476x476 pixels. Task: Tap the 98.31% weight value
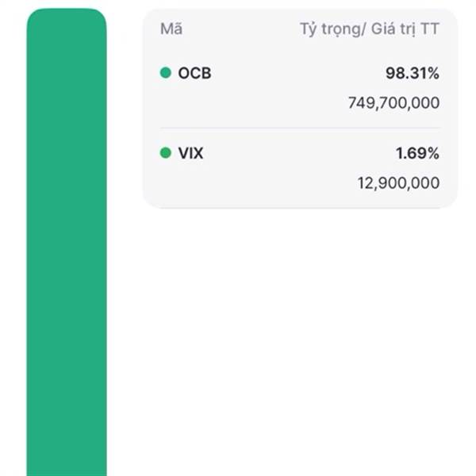[413, 73]
